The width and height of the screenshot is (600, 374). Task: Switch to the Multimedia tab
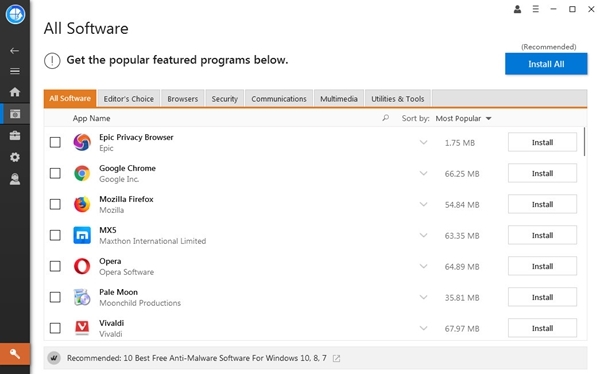(x=339, y=99)
